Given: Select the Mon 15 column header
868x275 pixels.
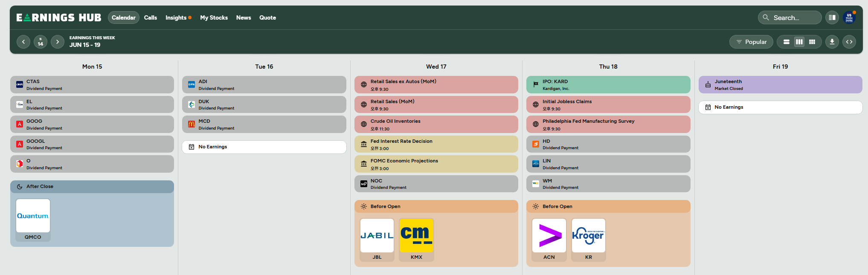Looking at the screenshot, I should click(x=92, y=67).
